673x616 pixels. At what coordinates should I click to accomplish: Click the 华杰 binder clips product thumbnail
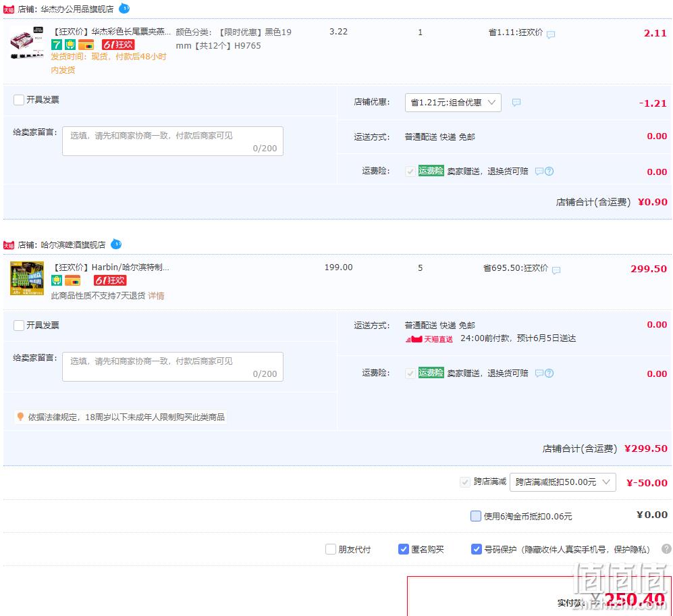pyautogui.click(x=26, y=43)
